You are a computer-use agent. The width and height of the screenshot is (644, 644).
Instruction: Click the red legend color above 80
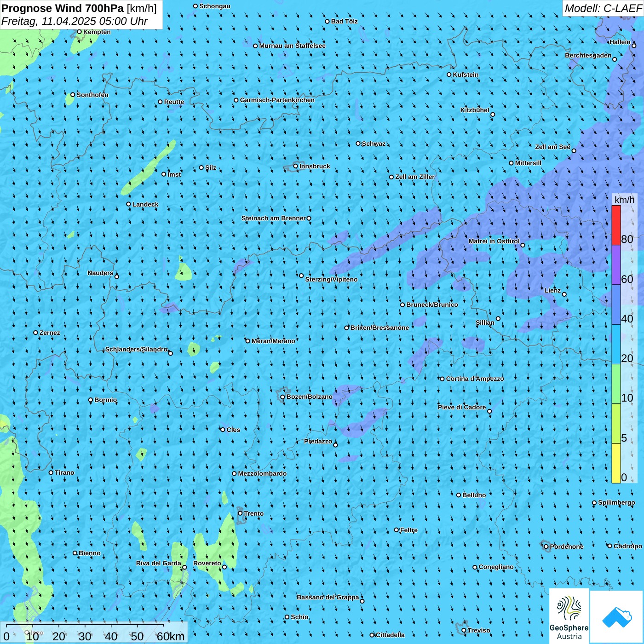[x=616, y=225]
